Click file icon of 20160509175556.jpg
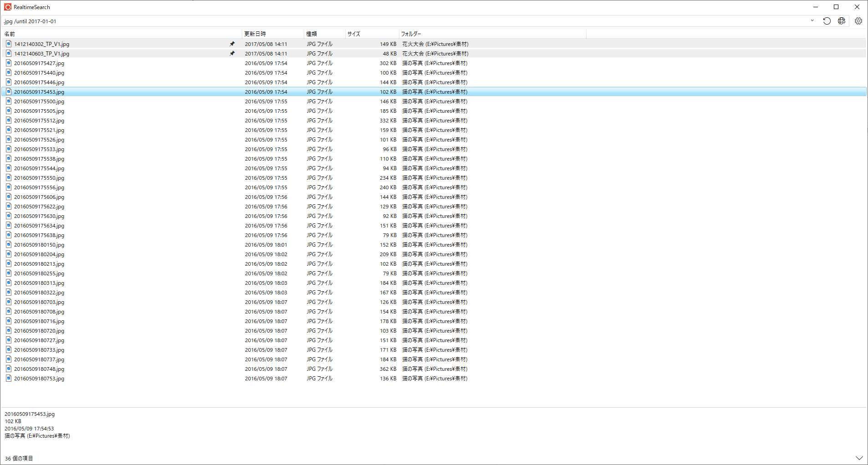 tap(9, 187)
